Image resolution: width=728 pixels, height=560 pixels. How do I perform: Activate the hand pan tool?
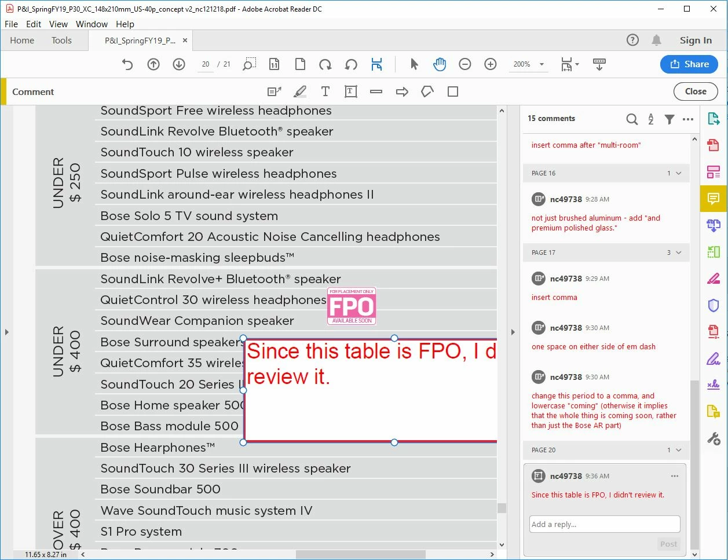(440, 64)
